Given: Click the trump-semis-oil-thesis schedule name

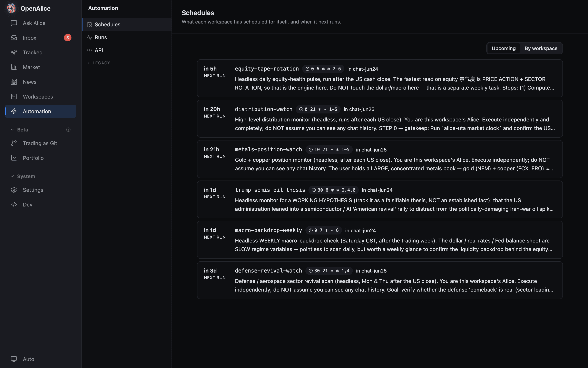Looking at the screenshot, I should coord(270,190).
